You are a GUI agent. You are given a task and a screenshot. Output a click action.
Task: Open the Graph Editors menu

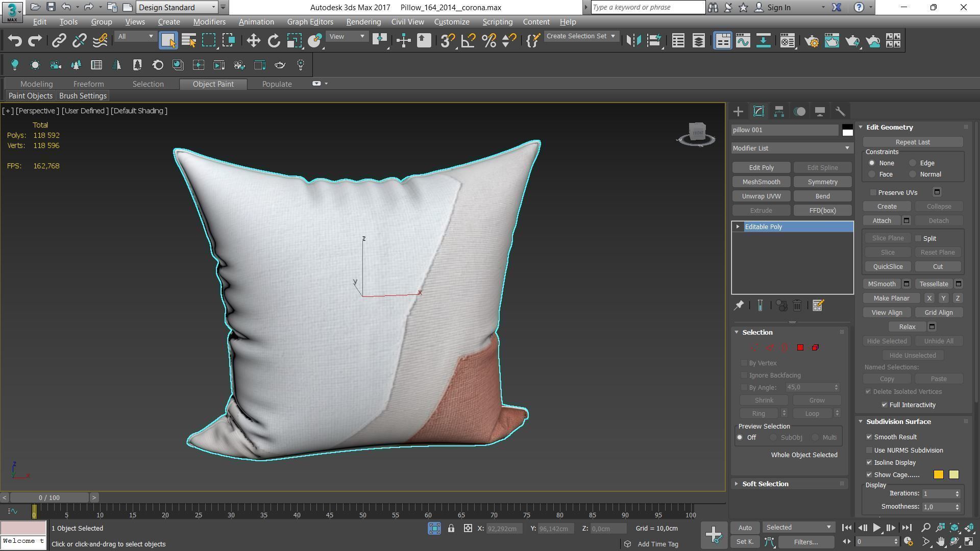[310, 22]
